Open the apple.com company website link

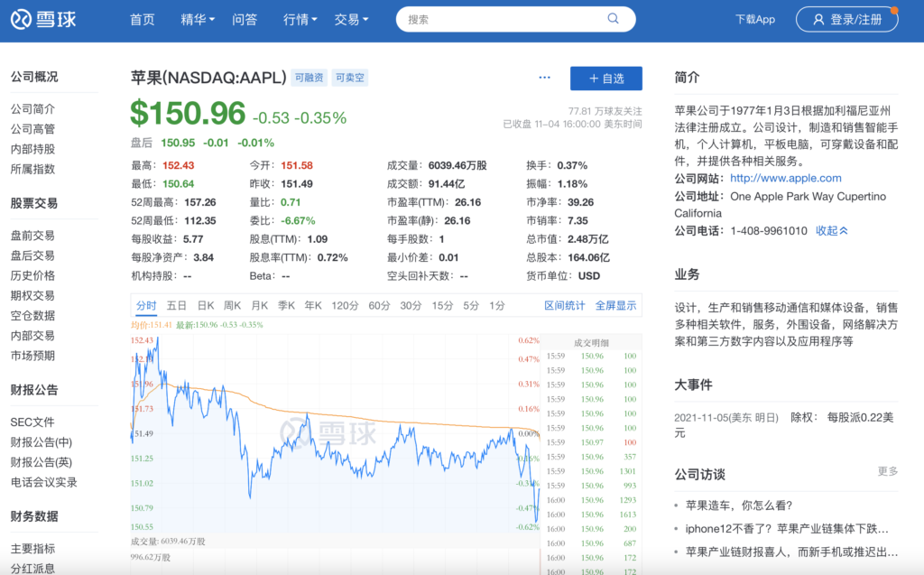coord(786,178)
